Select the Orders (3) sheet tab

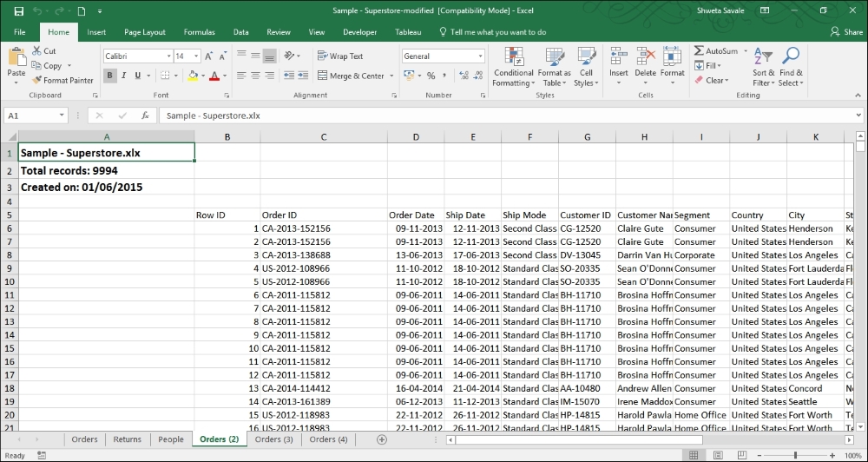pos(274,439)
